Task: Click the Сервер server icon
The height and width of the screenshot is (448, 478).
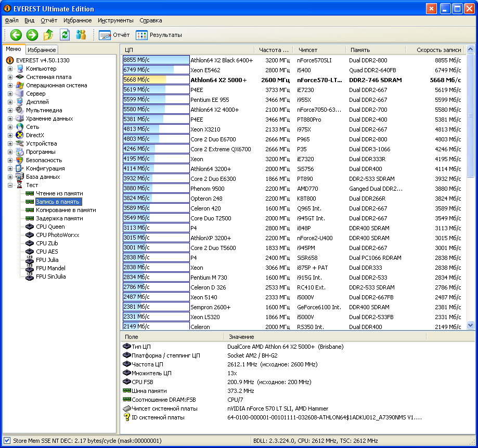Action: (20, 94)
